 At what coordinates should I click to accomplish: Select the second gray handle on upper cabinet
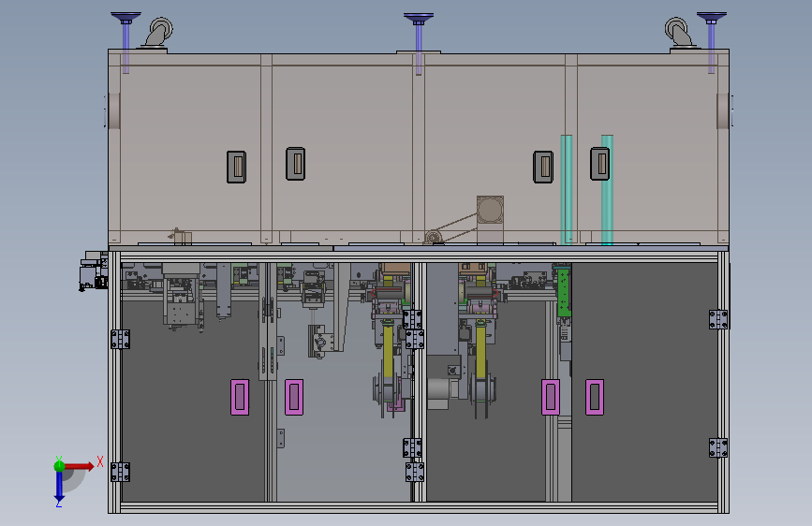[296, 164]
